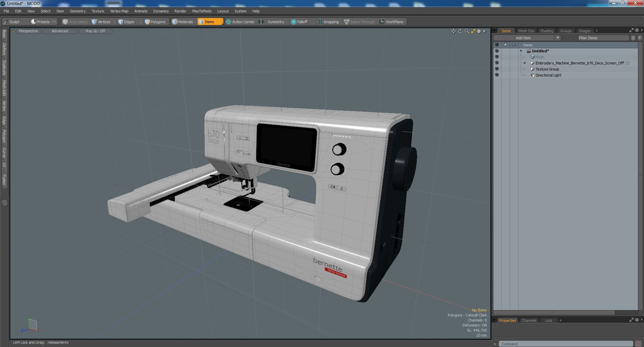Viewport: 644px width, 347px height.
Task: Open the Vertex Map menu
Action: [119, 11]
